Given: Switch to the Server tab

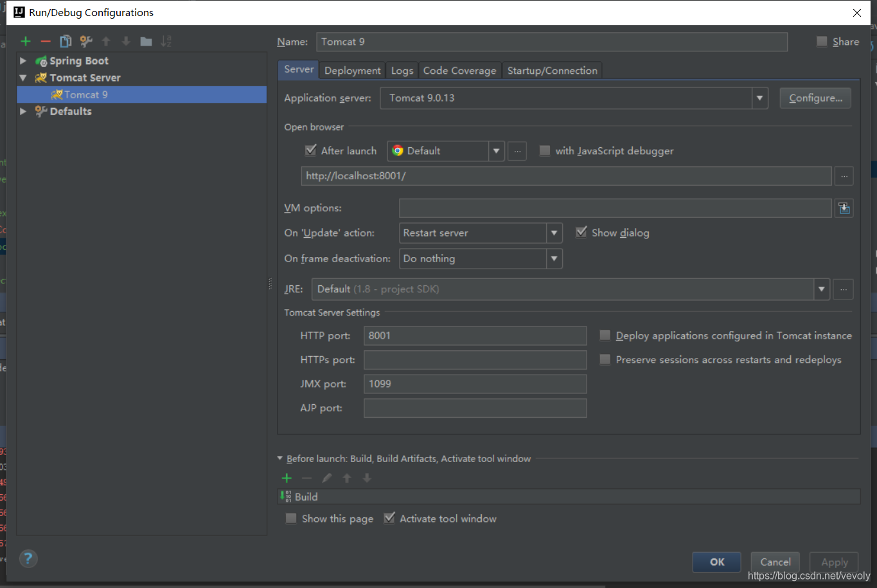Looking at the screenshot, I should click(299, 69).
